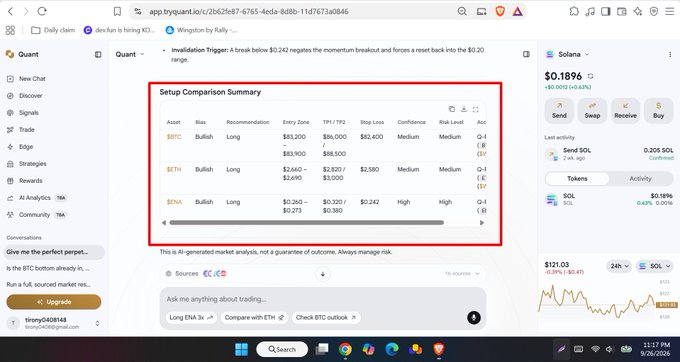This screenshot has height=362, width=680.
Task: Open conversation 'Give me the perfect perpet...'
Action: coord(54,252)
